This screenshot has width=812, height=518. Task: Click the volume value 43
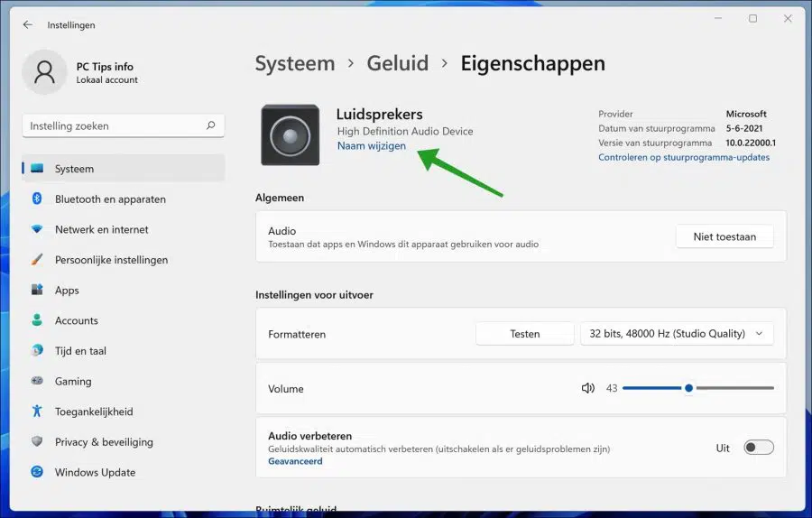pyautogui.click(x=612, y=388)
